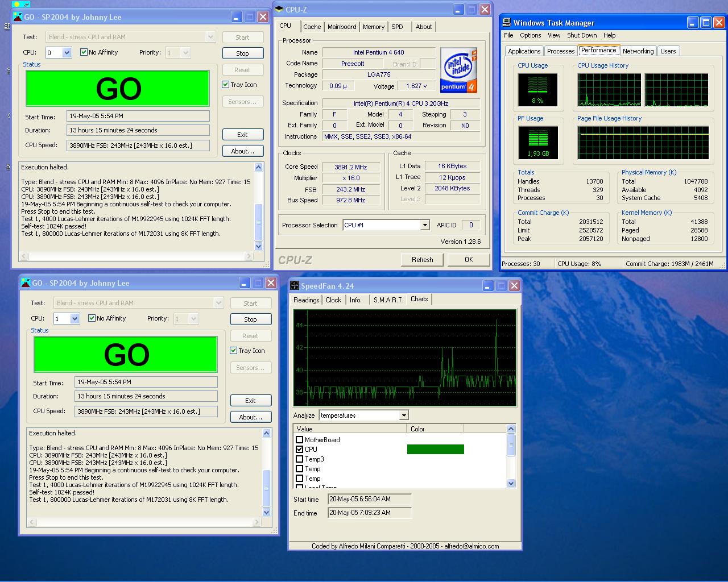This screenshot has height=582, width=728.
Task: Click the SpeedFan Start time field
Action: [x=370, y=500]
